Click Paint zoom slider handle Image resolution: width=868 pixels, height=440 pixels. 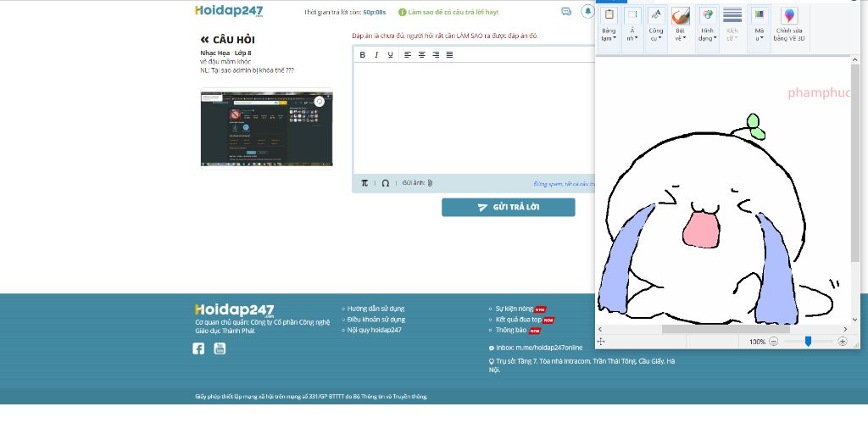click(x=808, y=342)
